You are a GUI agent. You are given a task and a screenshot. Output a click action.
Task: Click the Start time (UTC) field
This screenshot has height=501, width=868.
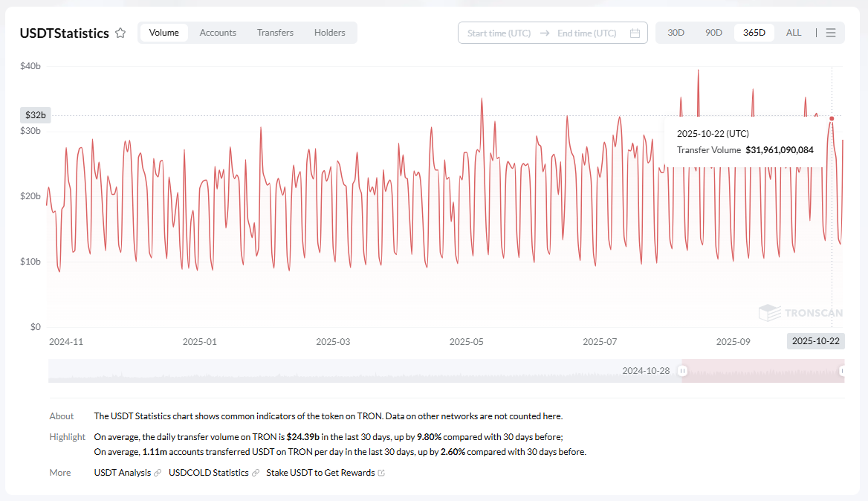499,33
